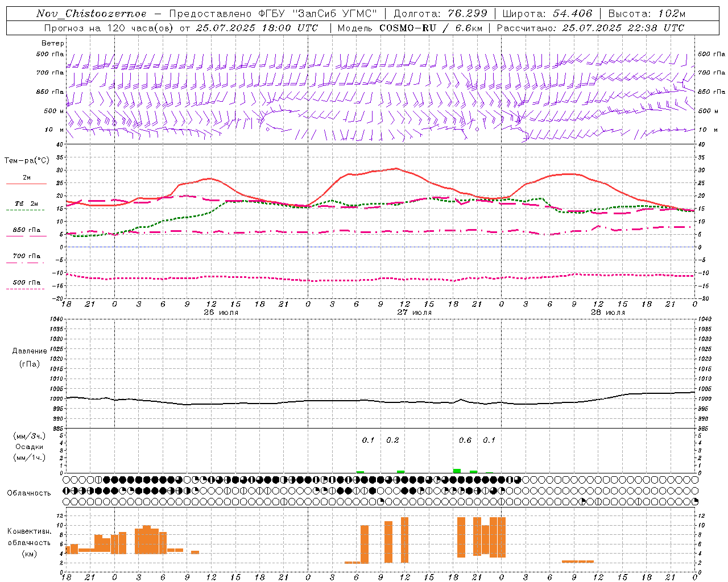The image size is (728, 582).
Task: Click the 2м temperature legend entry
Action: click(27, 177)
